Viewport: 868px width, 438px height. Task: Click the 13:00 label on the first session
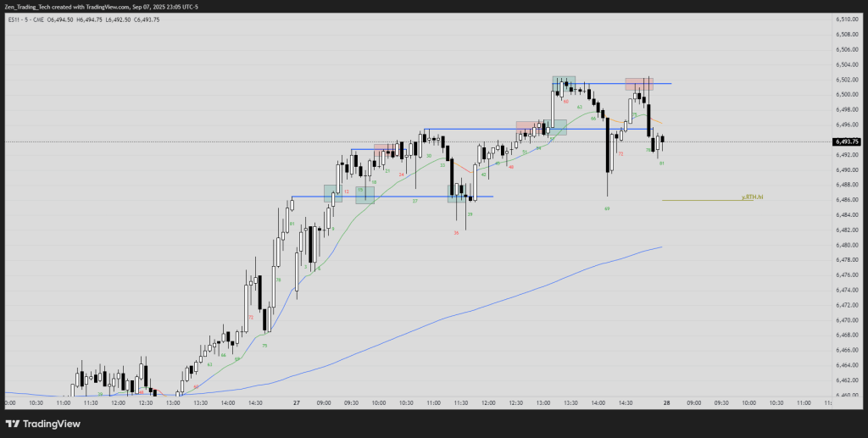tap(174, 403)
